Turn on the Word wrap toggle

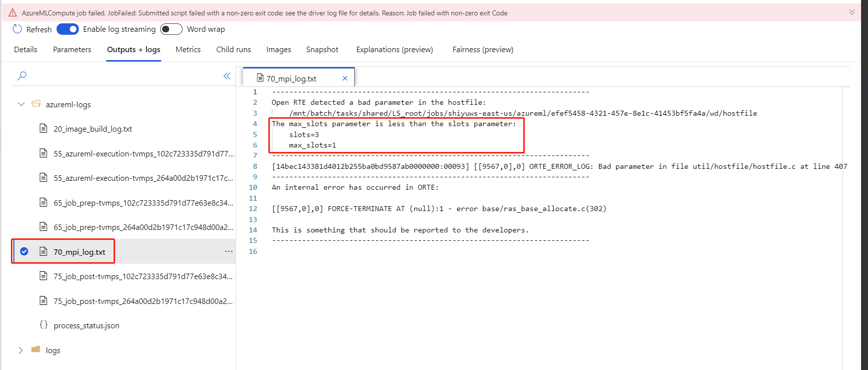171,29
